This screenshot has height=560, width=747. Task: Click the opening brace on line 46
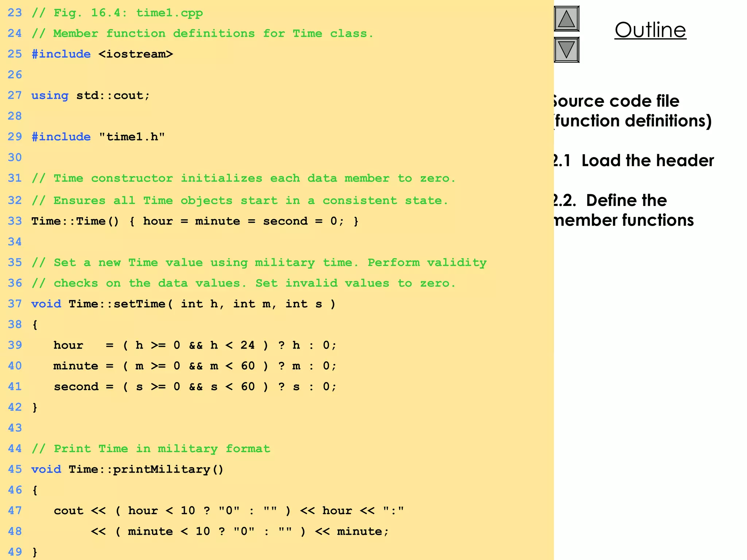click(35, 490)
